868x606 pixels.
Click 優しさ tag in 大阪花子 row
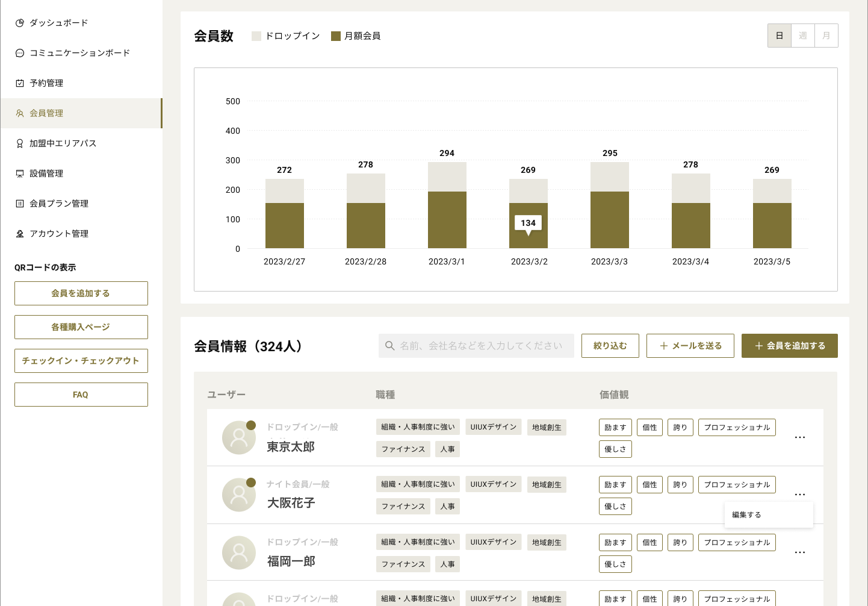click(615, 507)
